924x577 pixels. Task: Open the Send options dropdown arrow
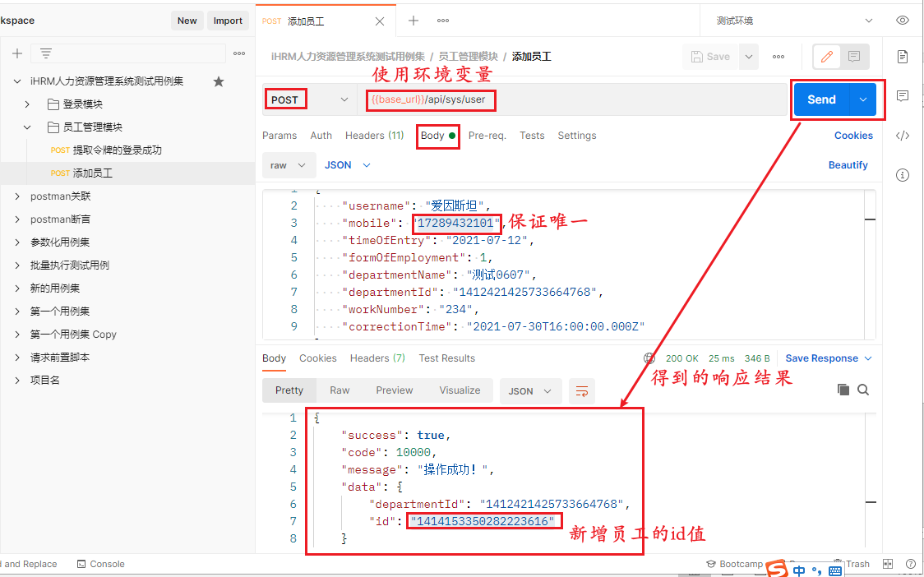[x=863, y=99]
